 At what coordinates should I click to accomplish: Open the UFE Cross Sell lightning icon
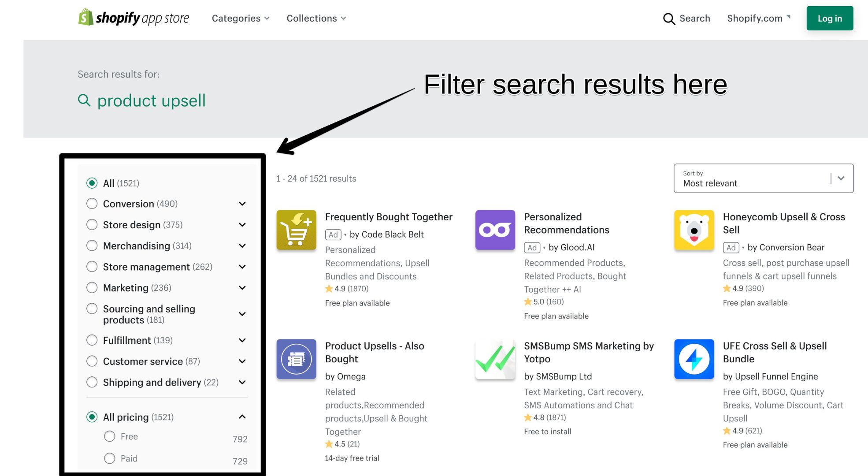pyautogui.click(x=694, y=359)
